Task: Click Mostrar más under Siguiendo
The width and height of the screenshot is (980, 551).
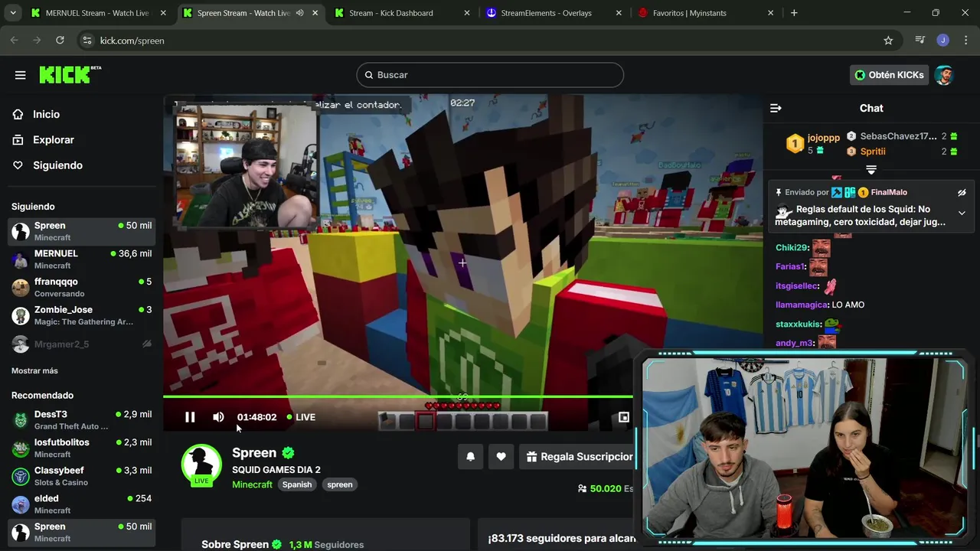Action: tap(34, 371)
